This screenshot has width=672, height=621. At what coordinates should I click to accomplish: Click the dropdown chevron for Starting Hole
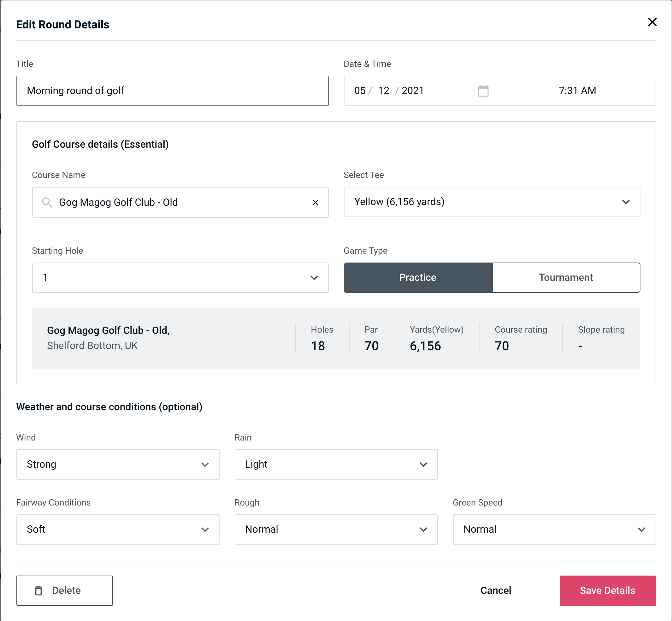314,277
